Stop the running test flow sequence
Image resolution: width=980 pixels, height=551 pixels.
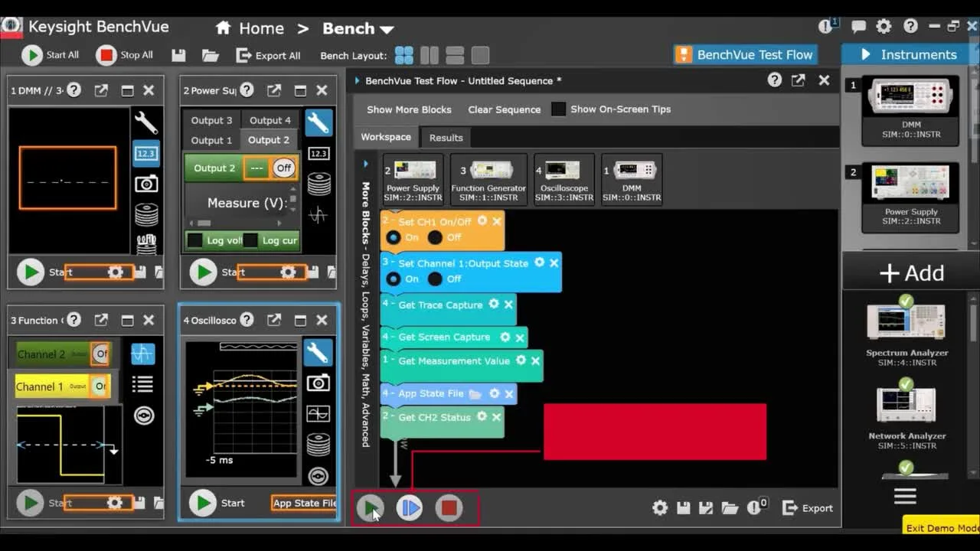[x=449, y=507]
